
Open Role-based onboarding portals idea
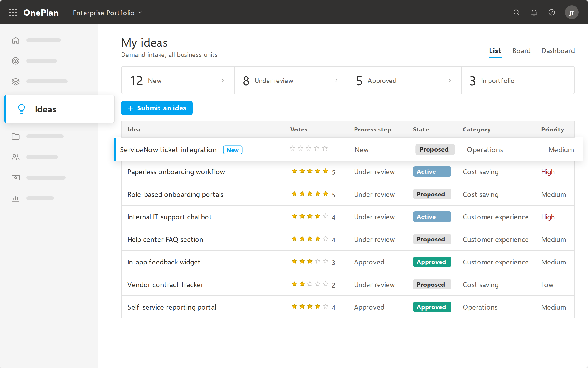click(175, 194)
